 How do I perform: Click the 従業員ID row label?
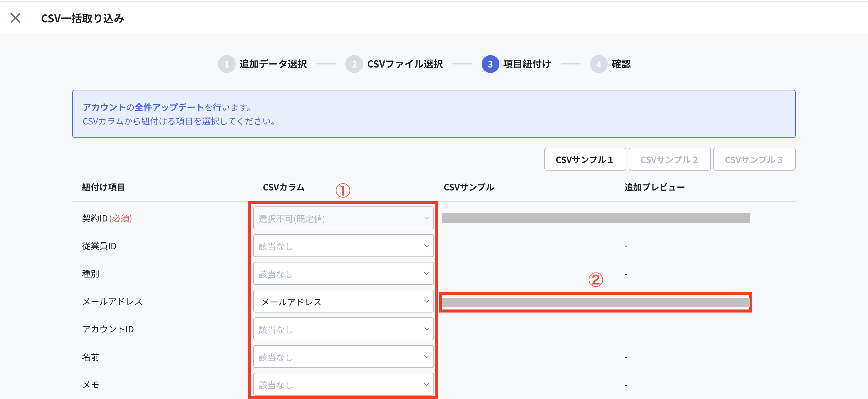[99, 246]
